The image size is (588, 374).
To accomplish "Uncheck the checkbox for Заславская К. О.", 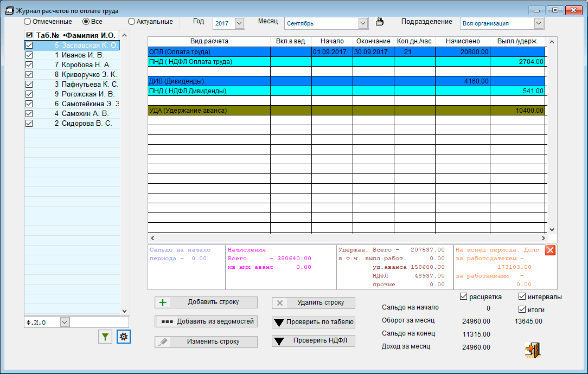I will 29,46.
